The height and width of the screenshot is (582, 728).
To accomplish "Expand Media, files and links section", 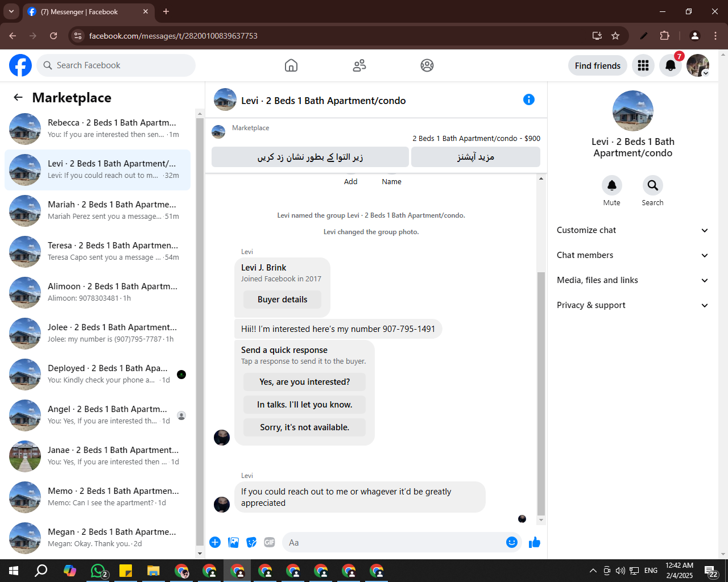I will 632,280.
